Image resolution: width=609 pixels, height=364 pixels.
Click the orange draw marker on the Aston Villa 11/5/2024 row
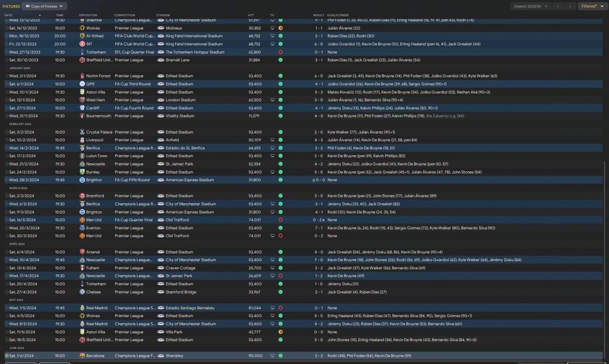pyautogui.click(x=281, y=332)
